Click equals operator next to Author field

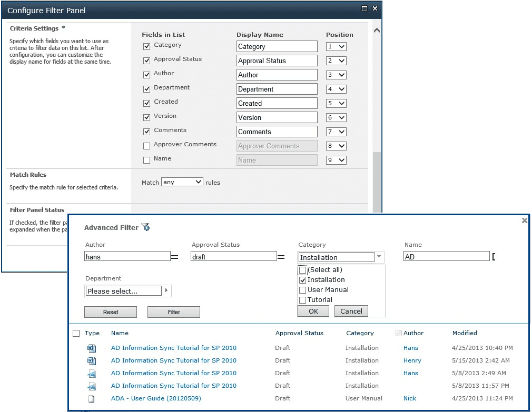(x=174, y=257)
